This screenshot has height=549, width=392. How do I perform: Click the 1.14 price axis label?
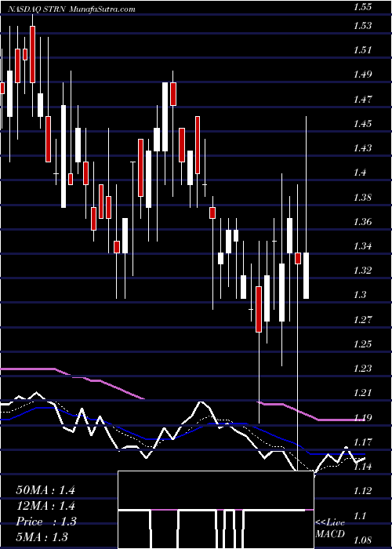click(x=362, y=467)
